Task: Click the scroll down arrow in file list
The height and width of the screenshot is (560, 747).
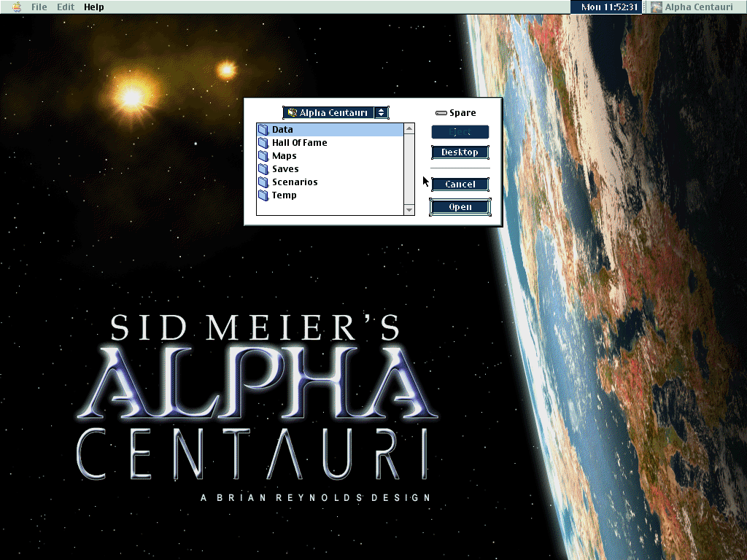Action: (x=409, y=209)
